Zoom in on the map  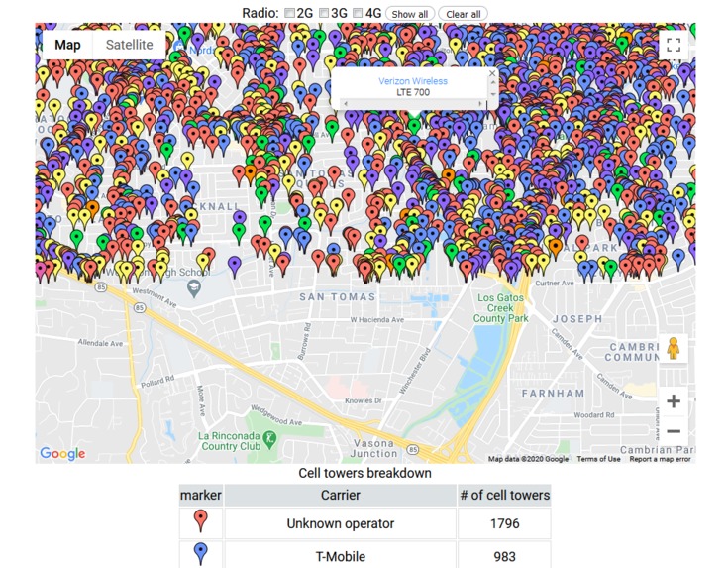[x=674, y=401]
